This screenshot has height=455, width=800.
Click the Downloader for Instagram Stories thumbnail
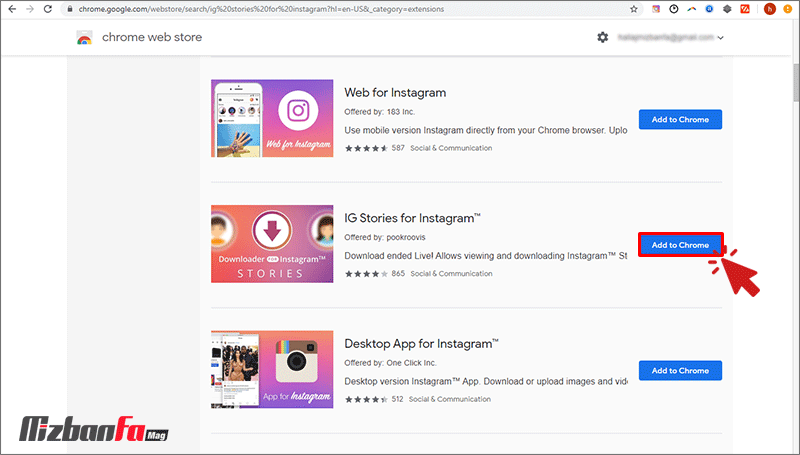click(x=272, y=244)
